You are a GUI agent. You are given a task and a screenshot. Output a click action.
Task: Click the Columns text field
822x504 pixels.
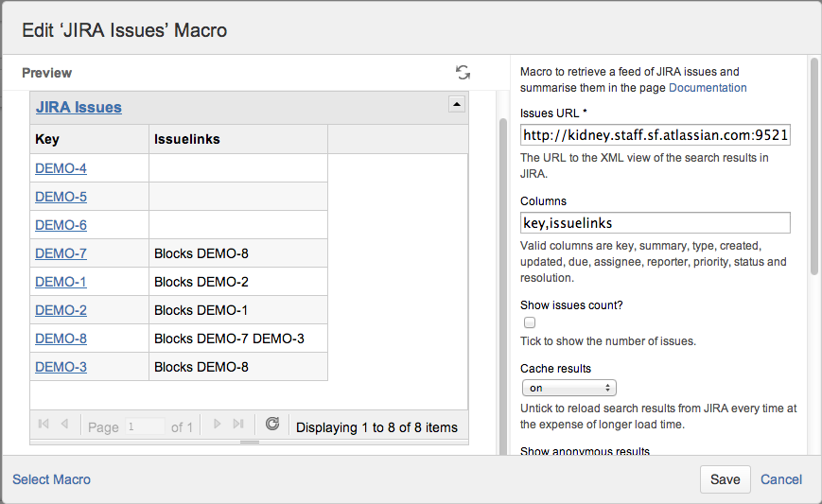(x=655, y=223)
